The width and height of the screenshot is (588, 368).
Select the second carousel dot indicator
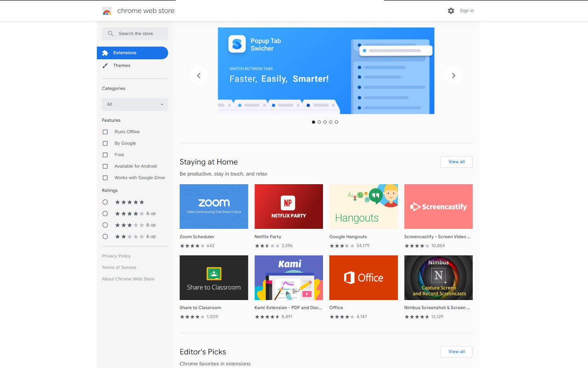click(319, 122)
